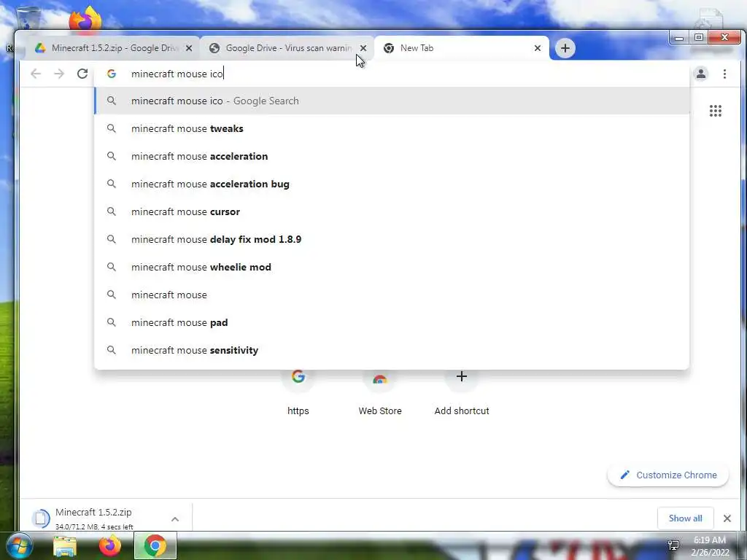
Task: Select suggestion minecraft mouse sensitivity
Action: [392, 350]
